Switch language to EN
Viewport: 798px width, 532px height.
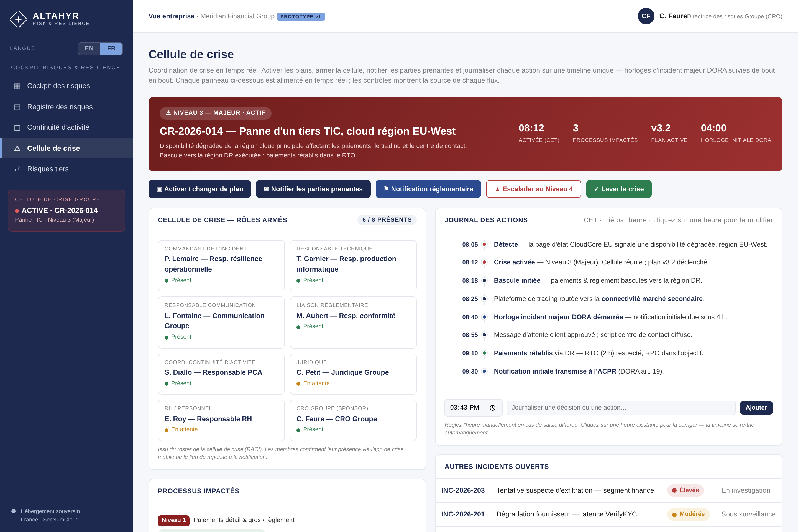(89, 48)
